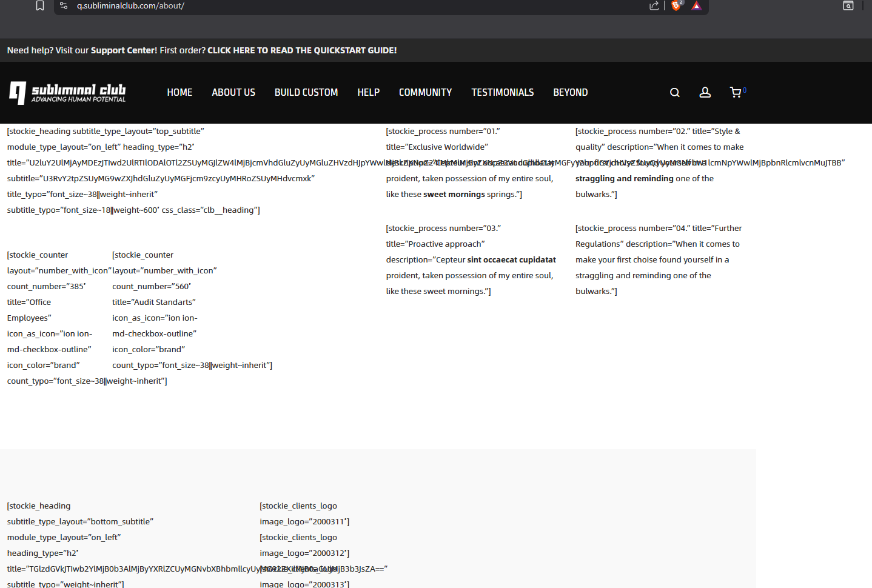This screenshot has width=872, height=588.
Task: Open site information icon beside URL
Action: tap(64, 6)
